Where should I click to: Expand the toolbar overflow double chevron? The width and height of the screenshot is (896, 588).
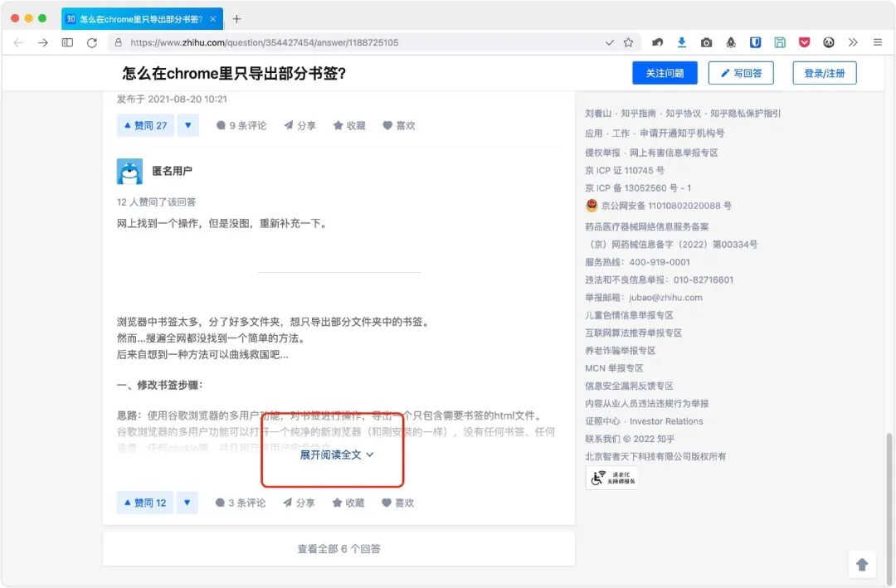(x=853, y=42)
